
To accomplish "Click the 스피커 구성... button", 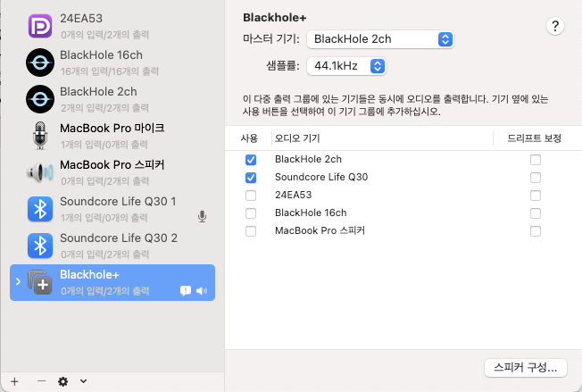I will (525, 368).
